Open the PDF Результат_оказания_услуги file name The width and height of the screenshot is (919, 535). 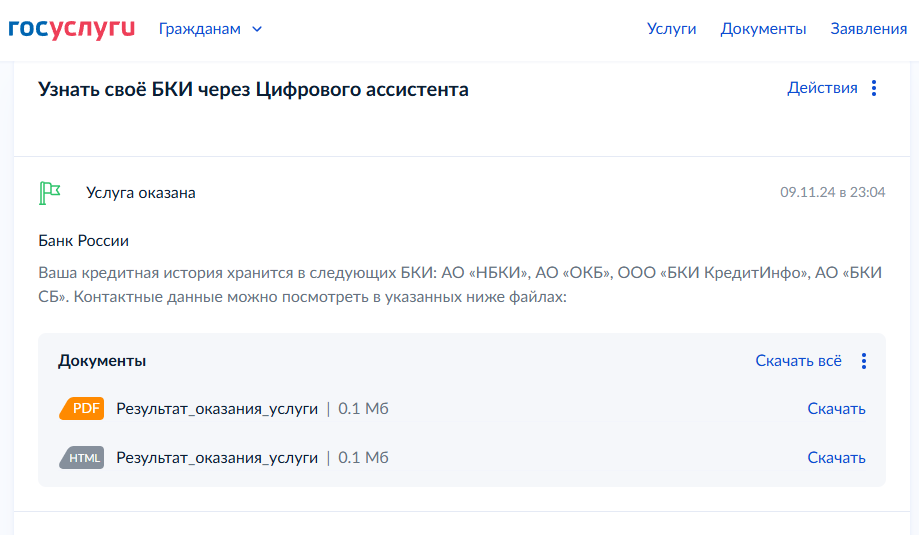coord(217,409)
